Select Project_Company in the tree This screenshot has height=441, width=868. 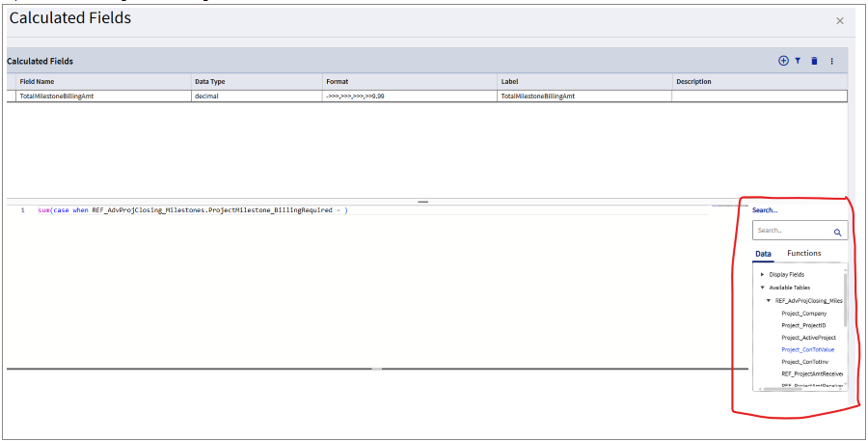coord(803,313)
